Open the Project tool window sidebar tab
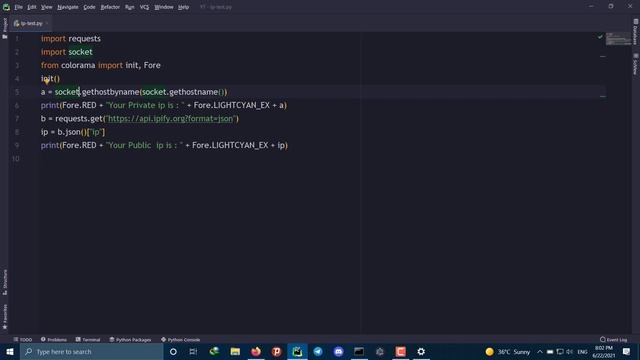Viewport: 640px width, 360px height. (4, 29)
